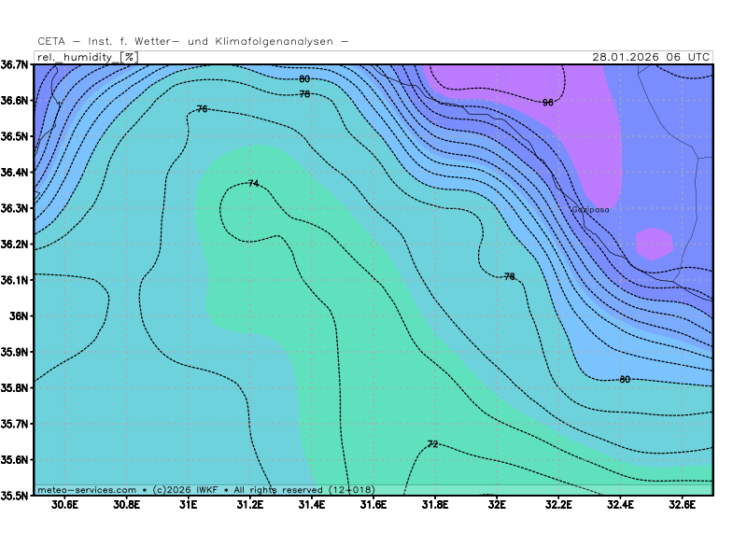Click the CETA institute title text
Image resolution: width=747 pixels, height=560 pixels.
[193, 41]
